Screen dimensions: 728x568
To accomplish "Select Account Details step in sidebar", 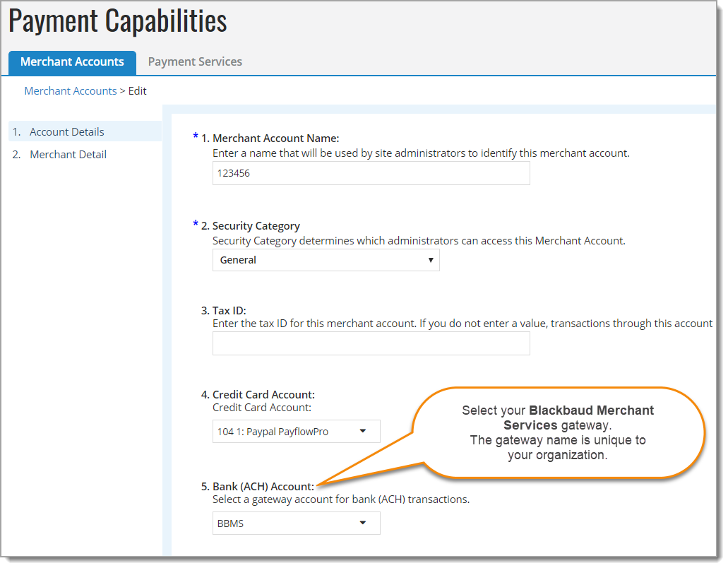I will point(85,132).
